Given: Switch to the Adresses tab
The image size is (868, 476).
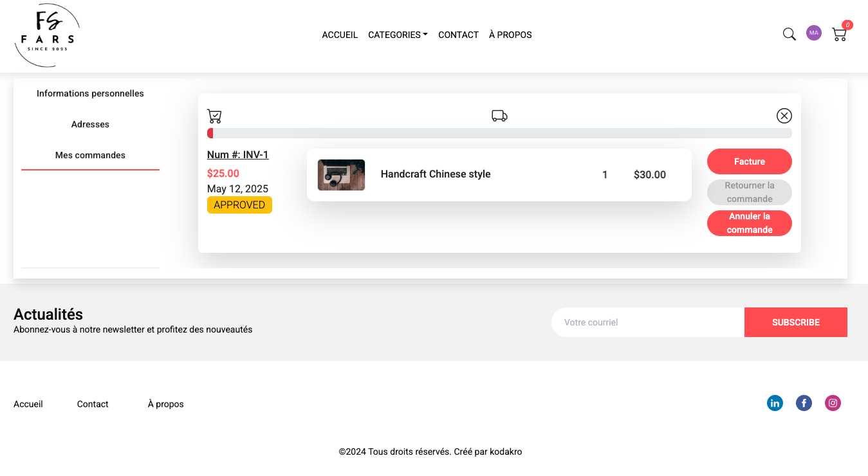Looking at the screenshot, I should 90,124.
